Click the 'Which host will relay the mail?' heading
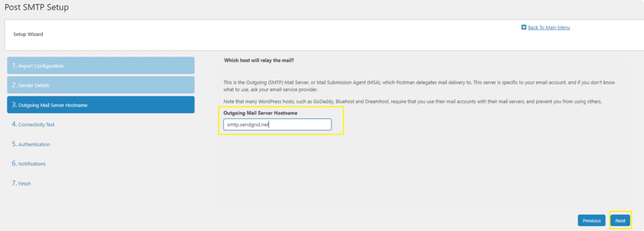The width and height of the screenshot is (644, 231). 259,60
